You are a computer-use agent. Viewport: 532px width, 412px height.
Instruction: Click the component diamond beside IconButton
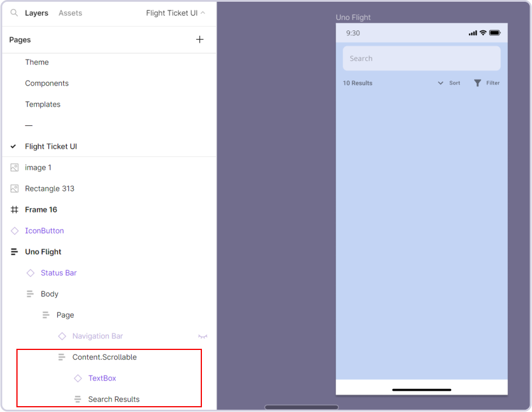15,231
